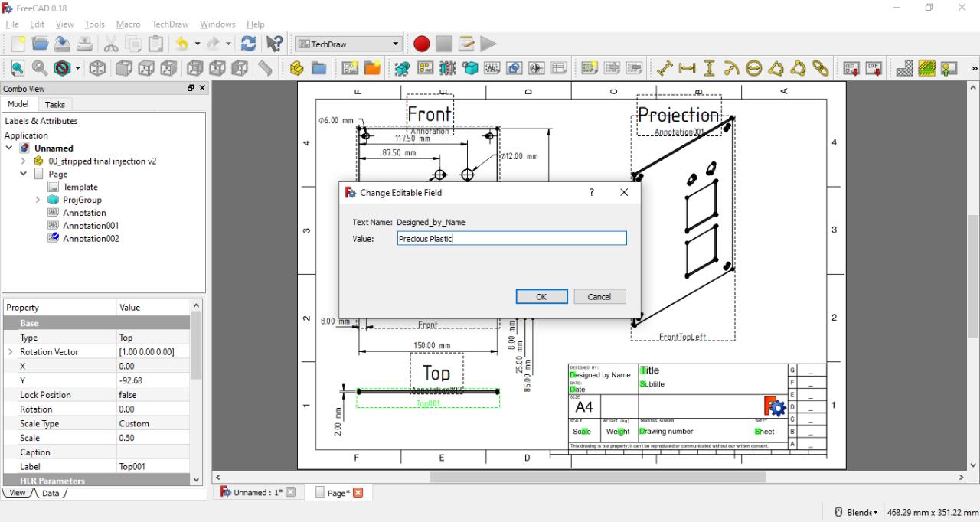Screen dimensions: 980x522
Task: Collapse the Unnamed document tree node
Action: point(10,148)
